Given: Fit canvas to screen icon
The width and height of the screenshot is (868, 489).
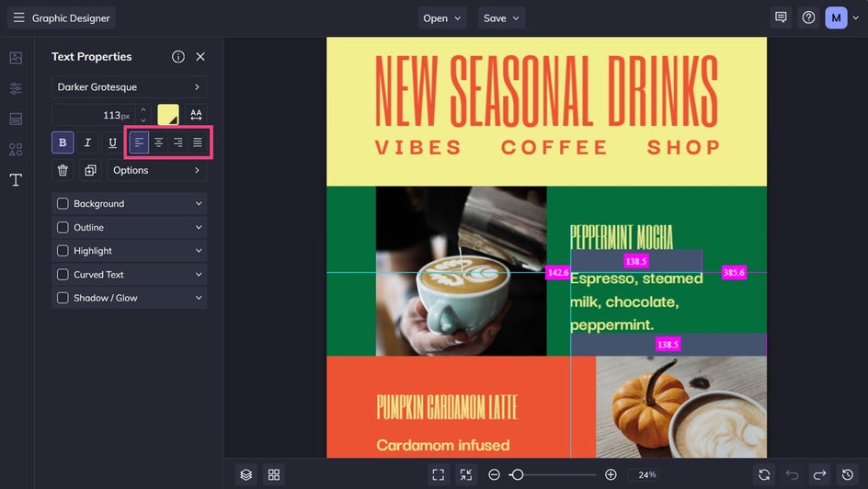Looking at the screenshot, I should pyautogui.click(x=438, y=474).
